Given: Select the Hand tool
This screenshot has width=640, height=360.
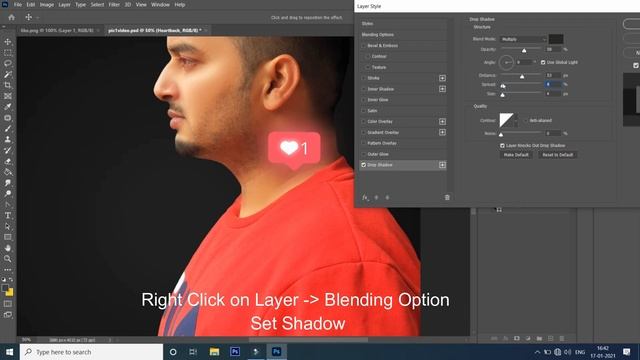Looking at the screenshot, I should point(8,248).
